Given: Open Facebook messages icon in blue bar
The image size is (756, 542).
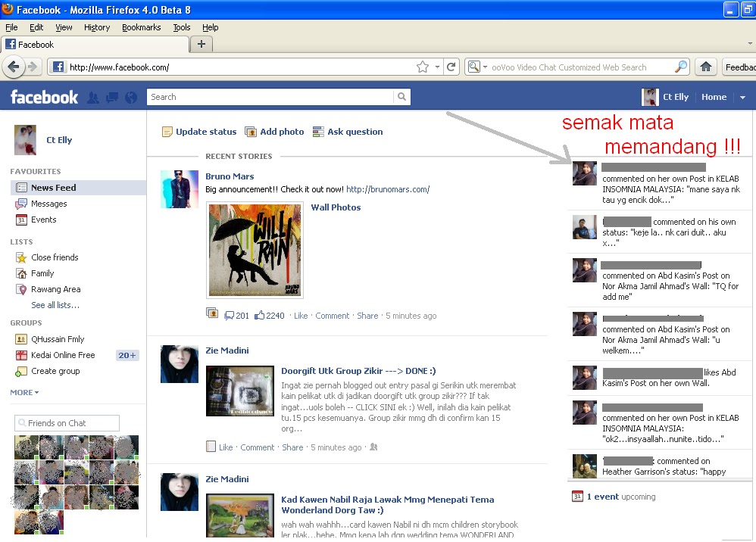Looking at the screenshot, I should click(112, 98).
